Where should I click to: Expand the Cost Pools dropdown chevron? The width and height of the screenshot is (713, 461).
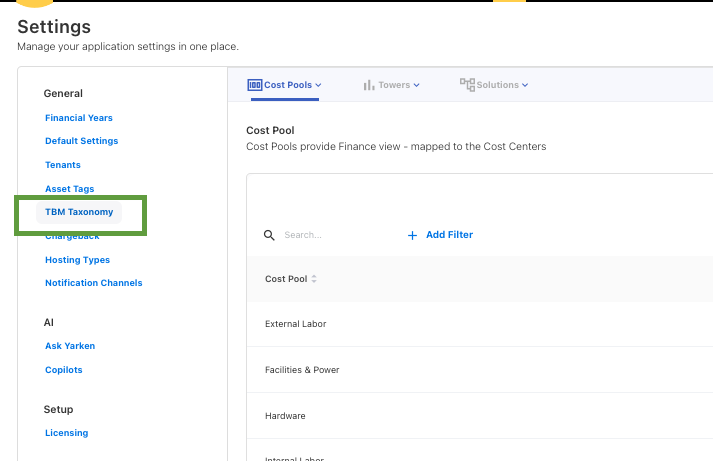tap(318, 85)
